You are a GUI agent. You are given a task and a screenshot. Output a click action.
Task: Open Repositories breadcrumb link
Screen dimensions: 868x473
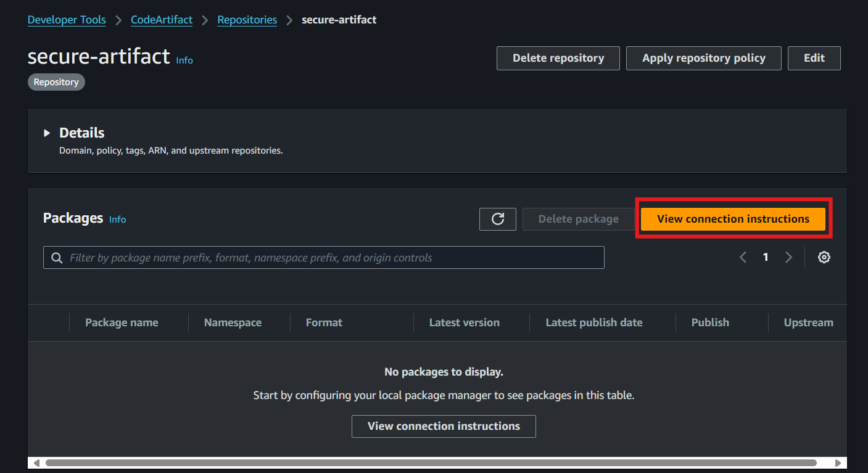pyautogui.click(x=247, y=20)
